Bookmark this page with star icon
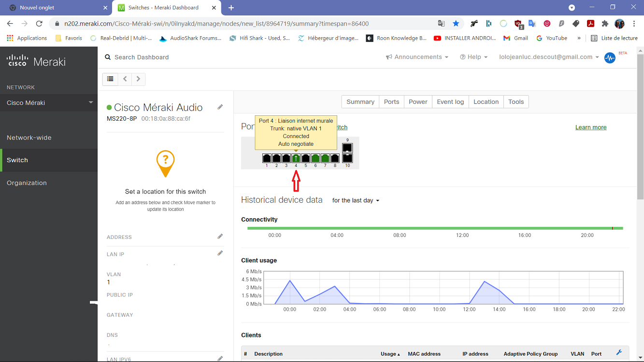The image size is (644, 362). click(x=456, y=23)
